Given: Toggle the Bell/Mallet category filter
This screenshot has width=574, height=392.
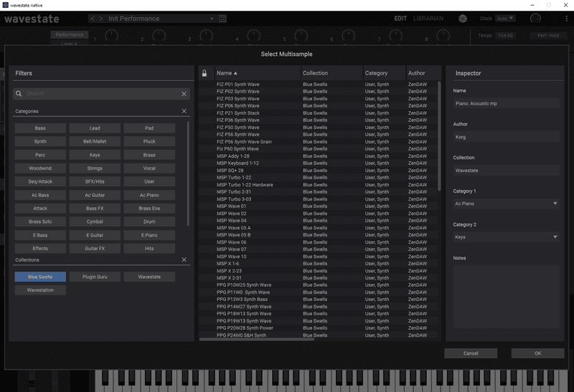Looking at the screenshot, I should (x=95, y=141).
